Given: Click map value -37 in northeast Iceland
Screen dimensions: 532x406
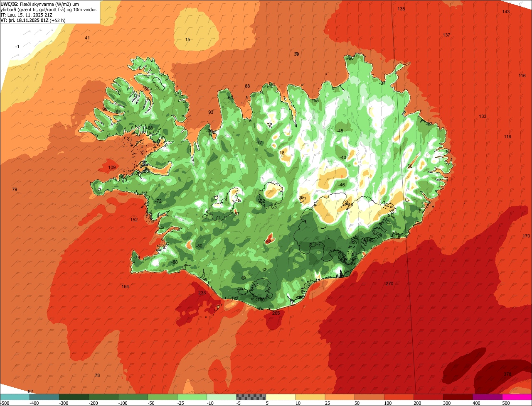Looking at the screenshot, I should coord(382,83).
